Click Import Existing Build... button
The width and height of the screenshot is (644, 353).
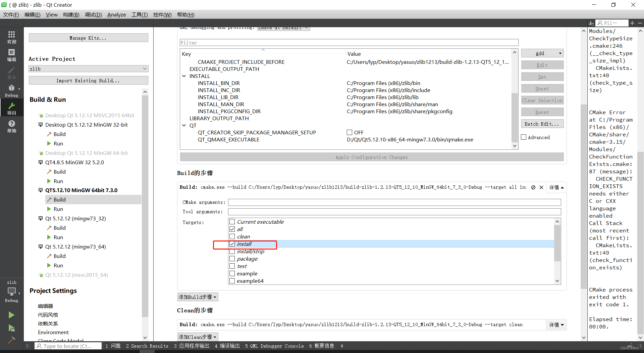click(x=89, y=80)
